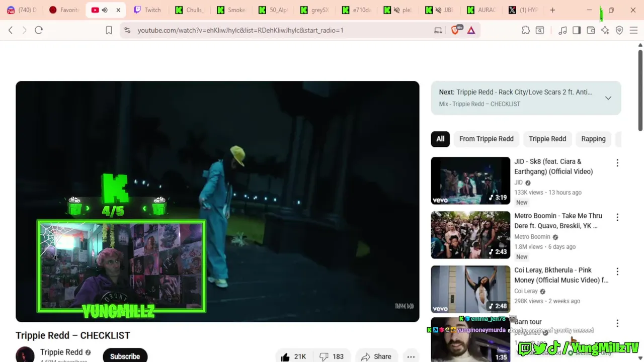This screenshot has width=644, height=362.
Task: Select the Trippie Redd filter chip
Action: point(547,139)
